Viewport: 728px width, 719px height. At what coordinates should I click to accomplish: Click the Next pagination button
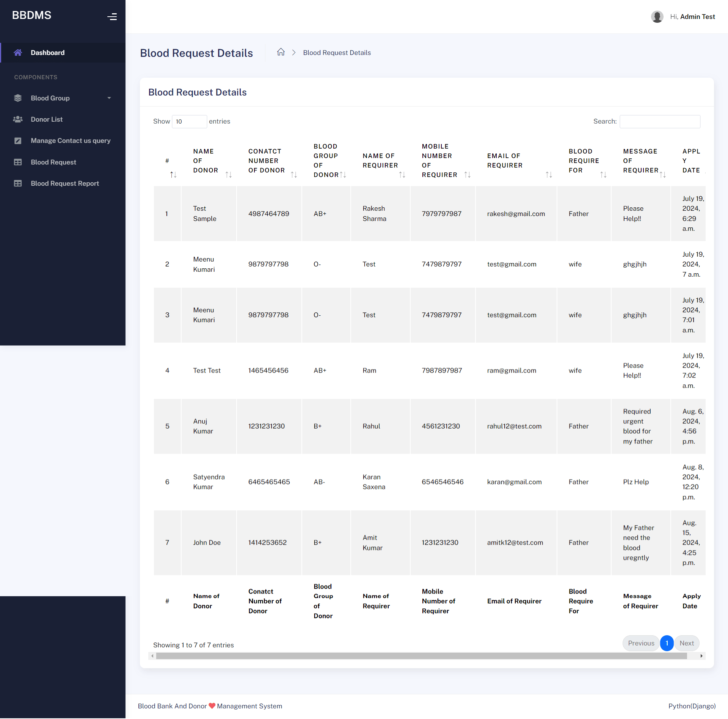point(686,643)
